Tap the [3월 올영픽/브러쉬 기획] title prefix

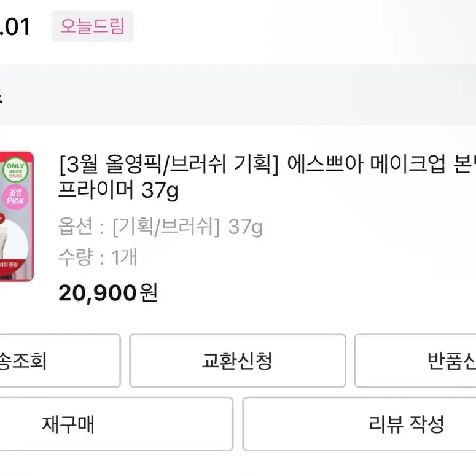(x=169, y=164)
